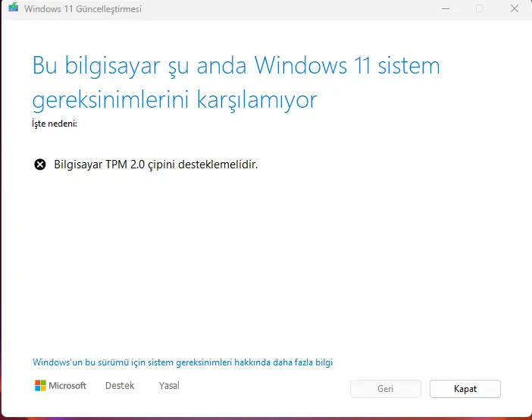Open the system requirements info link
This screenshot has width=532, height=420.
(183, 362)
